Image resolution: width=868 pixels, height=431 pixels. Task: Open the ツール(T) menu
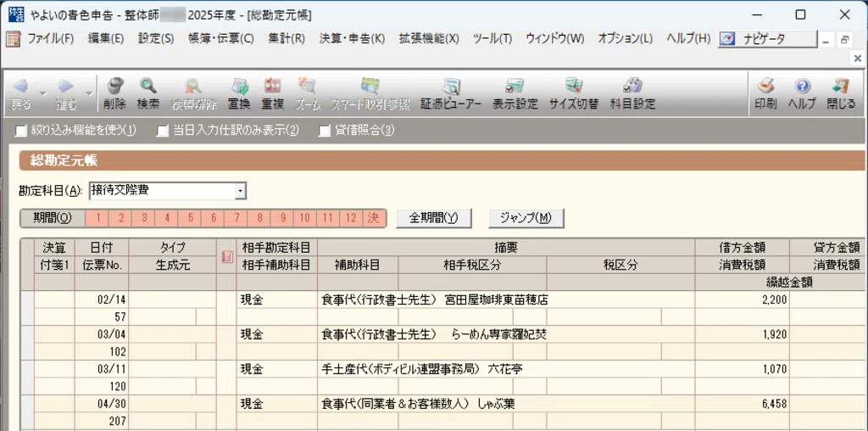(492, 39)
